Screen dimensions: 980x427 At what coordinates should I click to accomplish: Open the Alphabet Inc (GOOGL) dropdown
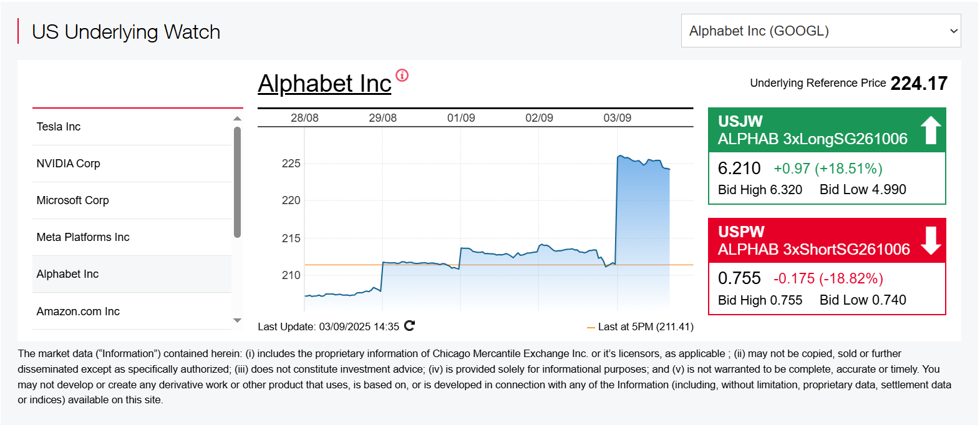(x=821, y=31)
